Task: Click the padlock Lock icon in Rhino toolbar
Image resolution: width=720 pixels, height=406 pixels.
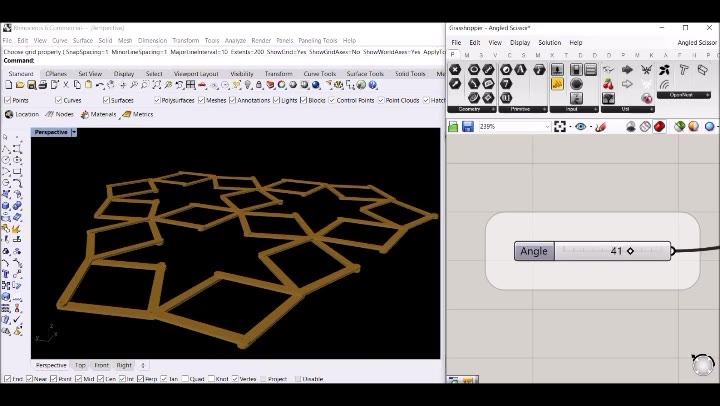Action: coord(259,85)
